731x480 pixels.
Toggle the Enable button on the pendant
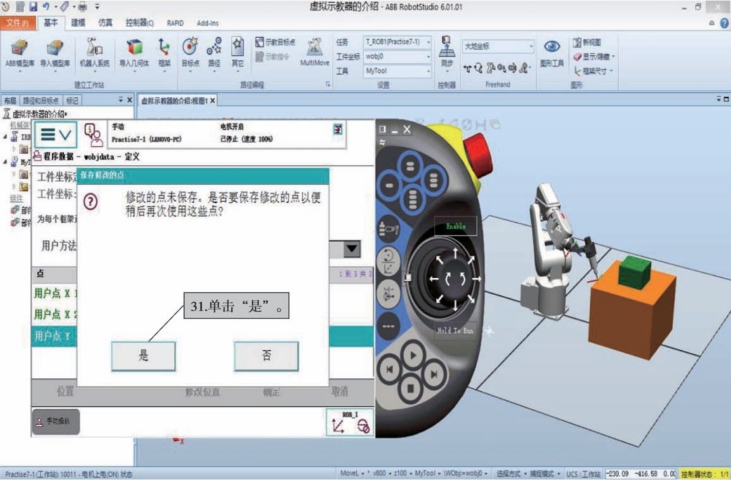coord(455,226)
